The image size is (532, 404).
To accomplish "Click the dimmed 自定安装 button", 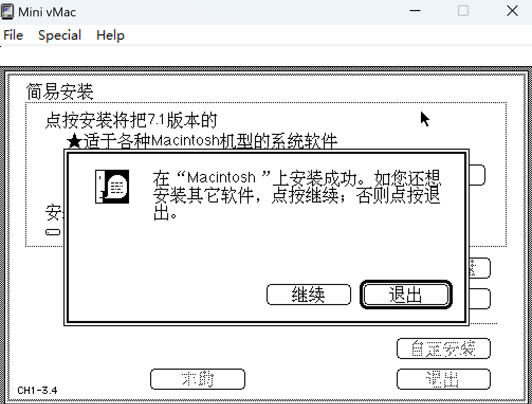I will (443, 348).
